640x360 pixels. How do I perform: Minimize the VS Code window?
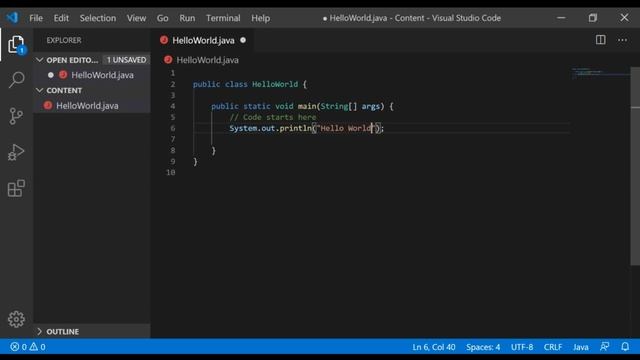point(561,18)
